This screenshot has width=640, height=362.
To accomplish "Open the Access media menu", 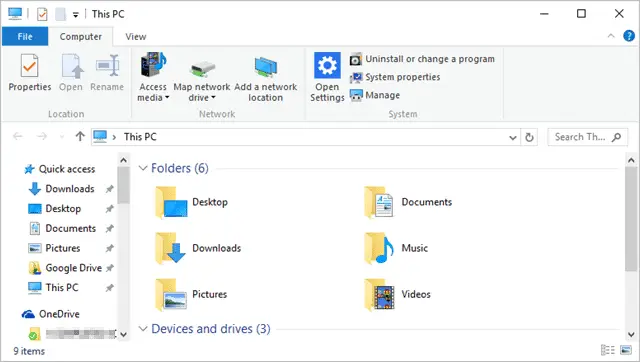I will pos(153,77).
